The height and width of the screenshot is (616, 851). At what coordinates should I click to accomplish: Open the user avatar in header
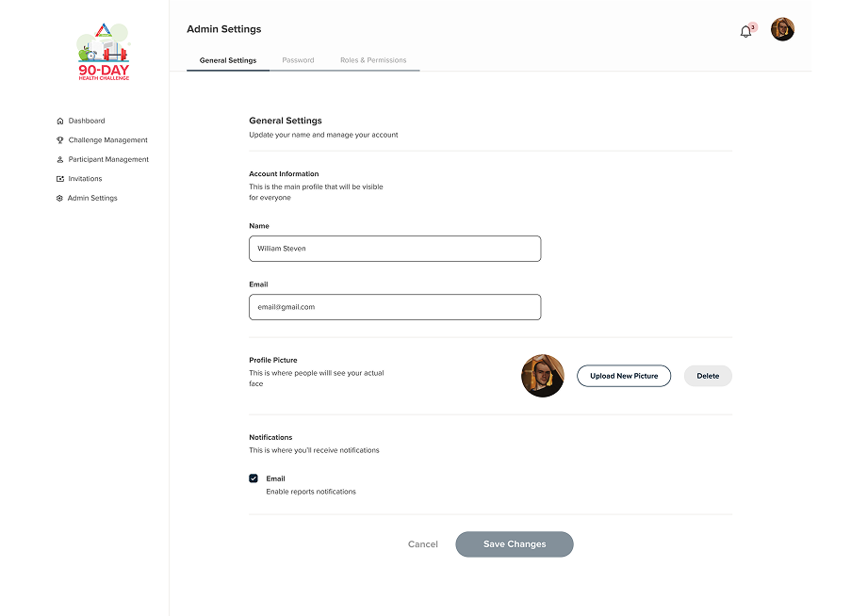click(x=782, y=29)
